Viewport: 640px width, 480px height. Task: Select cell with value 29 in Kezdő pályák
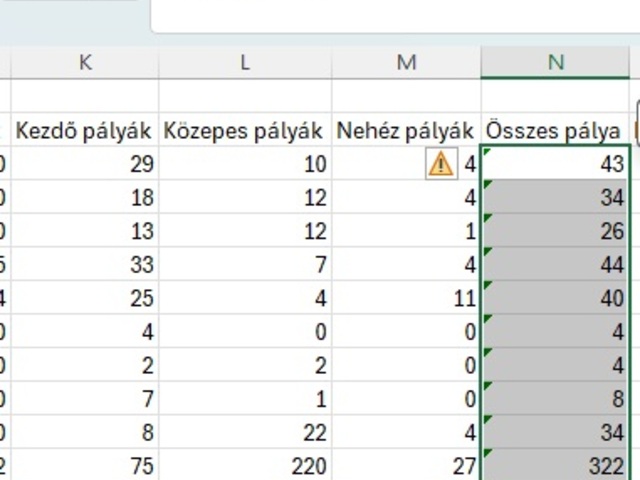pyautogui.click(x=84, y=164)
